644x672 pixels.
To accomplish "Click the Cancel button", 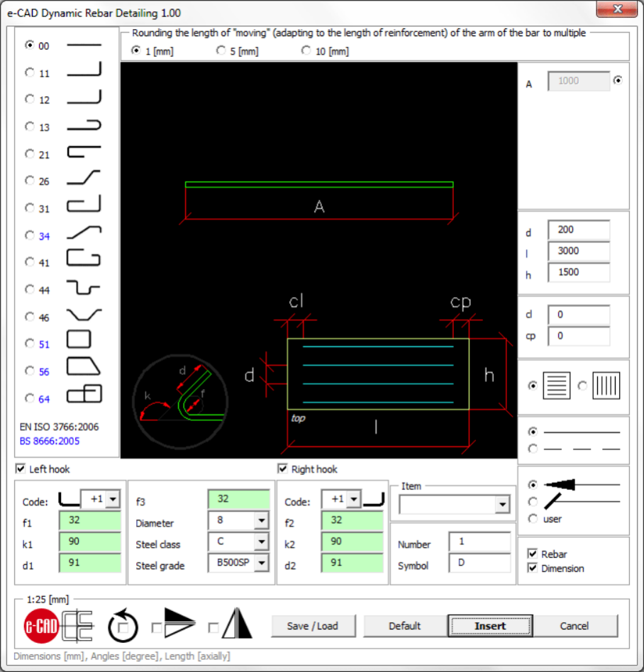I will 574,626.
